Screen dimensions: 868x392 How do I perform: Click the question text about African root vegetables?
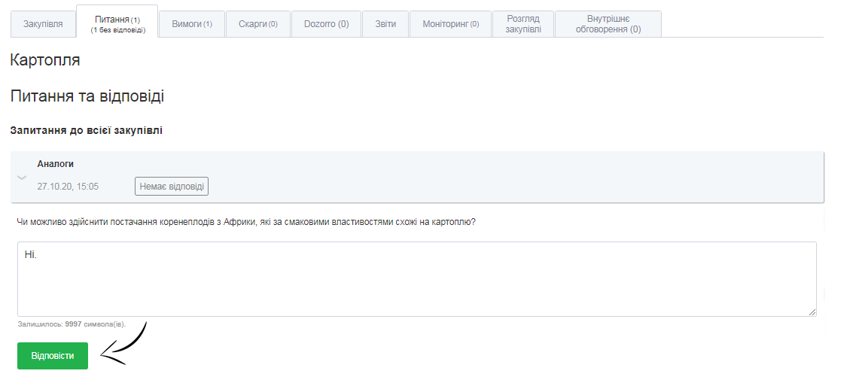(x=246, y=222)
